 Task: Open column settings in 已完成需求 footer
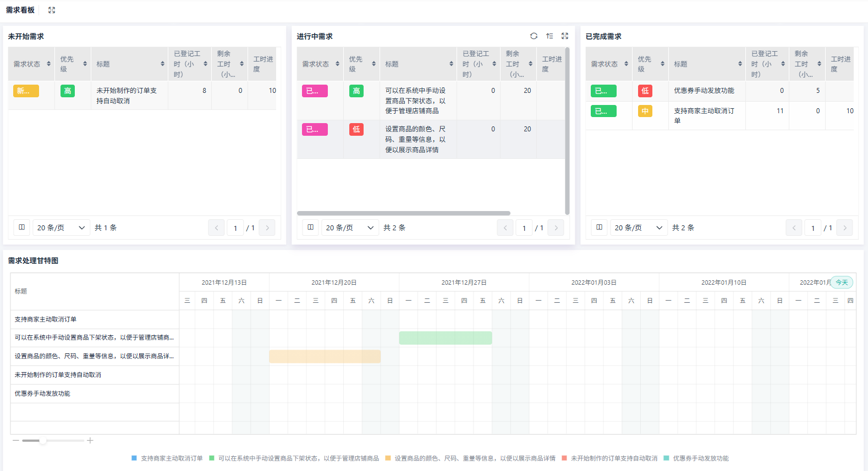pos(600,227)
